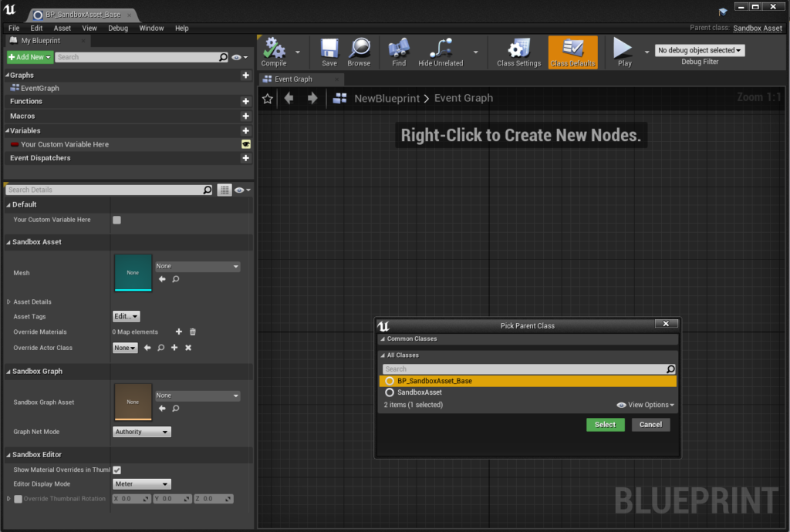
Task: Open the Debug menu
Action: pos(118,29)
